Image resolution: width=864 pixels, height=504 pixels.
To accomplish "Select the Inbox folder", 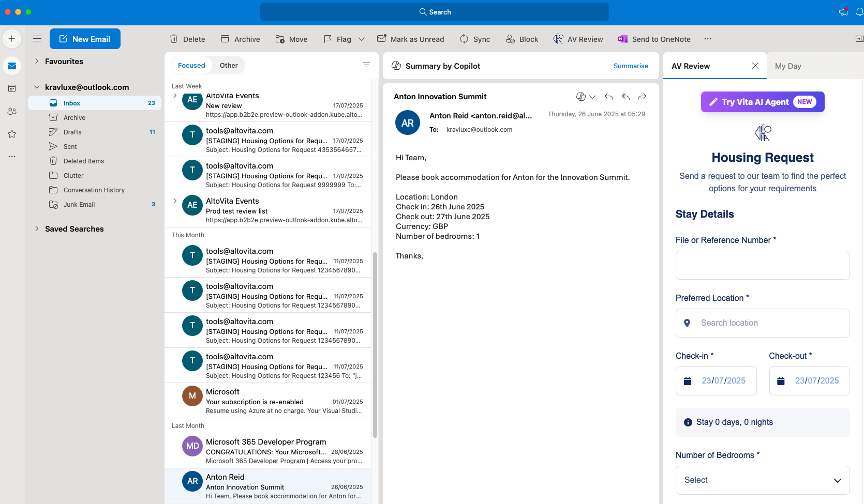I will 95,103.
